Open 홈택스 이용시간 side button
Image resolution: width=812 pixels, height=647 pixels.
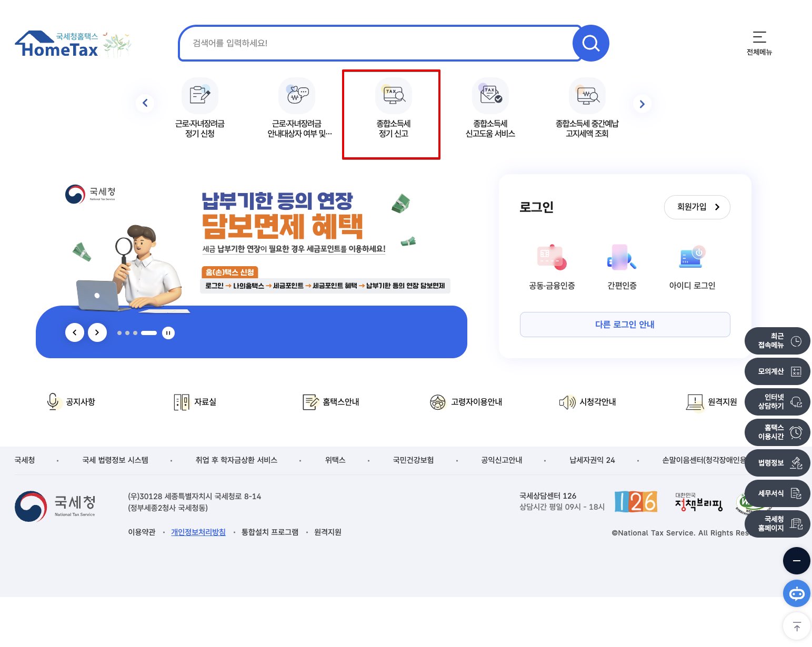(777, 432)
